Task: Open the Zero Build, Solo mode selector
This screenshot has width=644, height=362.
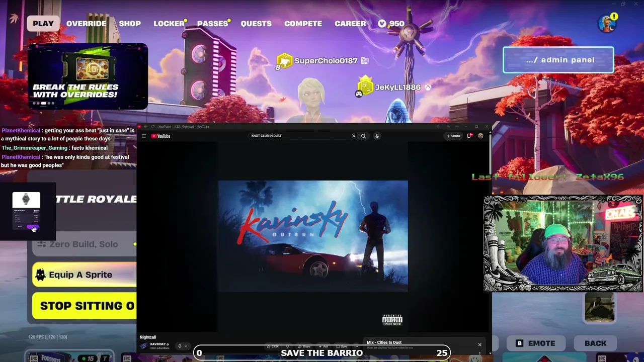Action: tap(85, 244)
